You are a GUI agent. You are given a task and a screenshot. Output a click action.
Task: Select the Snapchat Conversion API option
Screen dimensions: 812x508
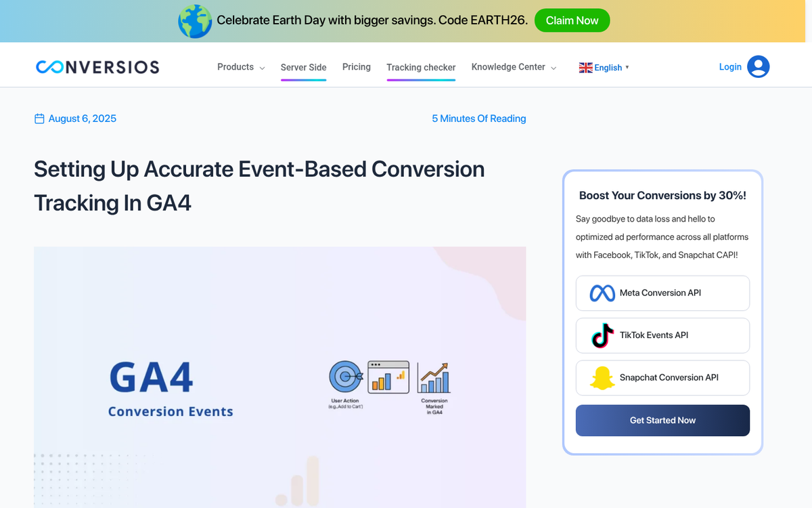pos(662,378)
